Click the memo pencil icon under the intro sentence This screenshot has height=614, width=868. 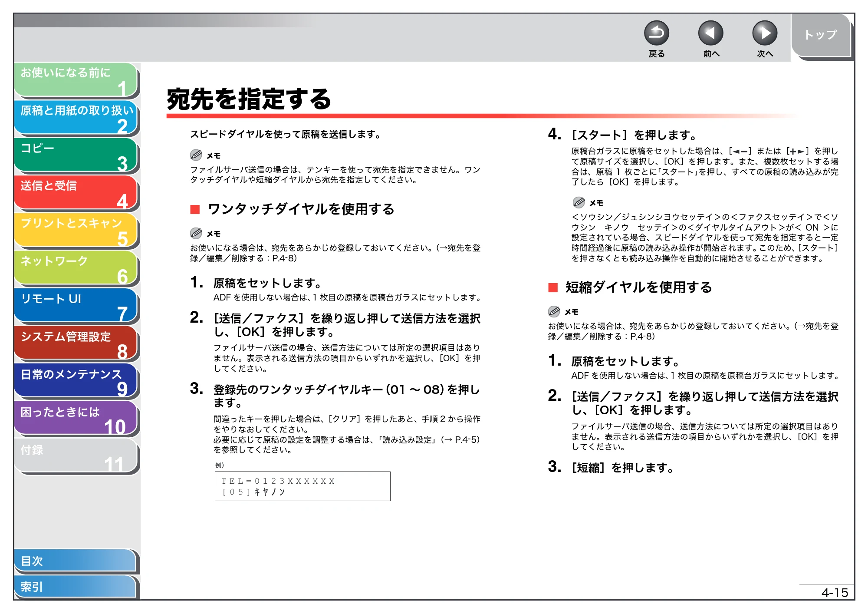[196, 155]
